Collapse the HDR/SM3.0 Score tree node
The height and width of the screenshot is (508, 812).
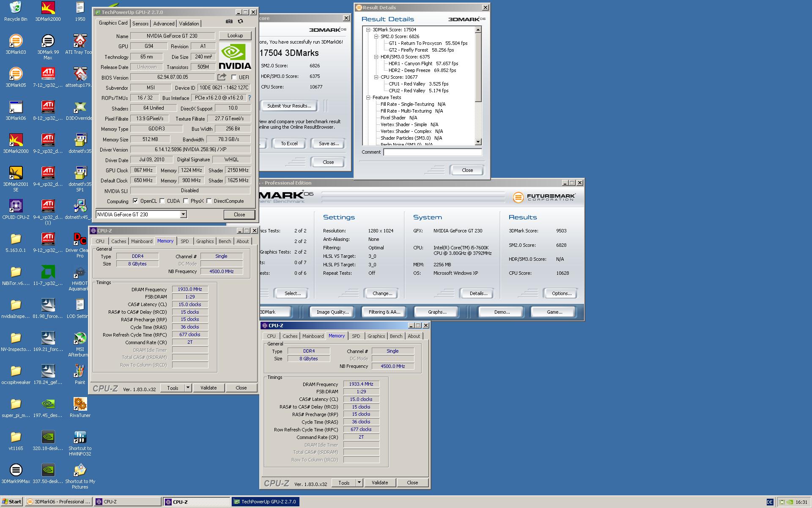point(376,57)
